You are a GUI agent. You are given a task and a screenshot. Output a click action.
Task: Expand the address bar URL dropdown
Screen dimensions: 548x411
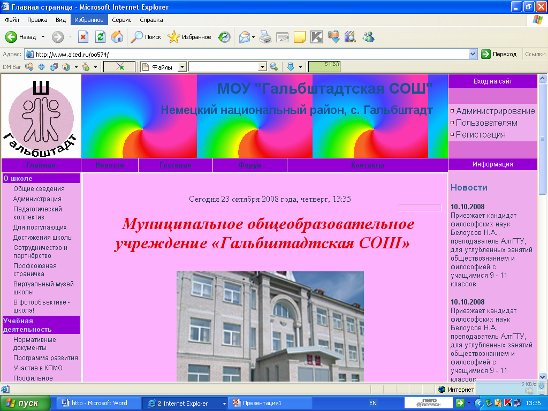tap(473, 54)
